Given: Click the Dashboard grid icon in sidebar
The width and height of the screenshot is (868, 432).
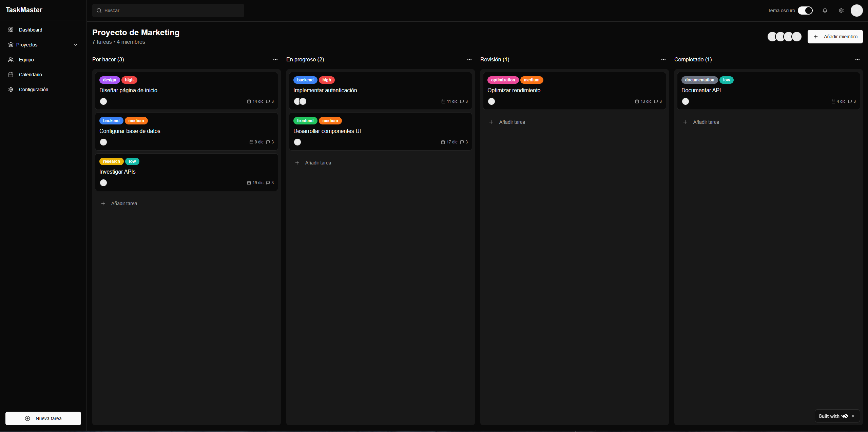Looking at the screenshot, I should click(11, 30).
